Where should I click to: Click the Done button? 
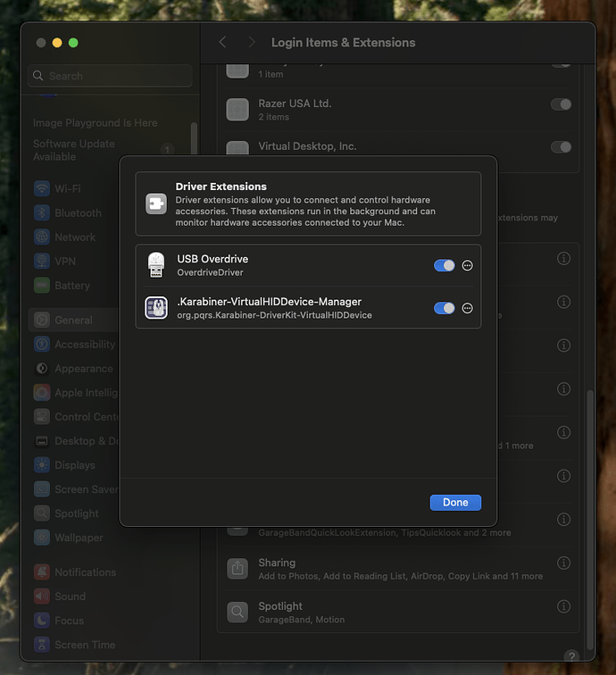click(455, 503)
